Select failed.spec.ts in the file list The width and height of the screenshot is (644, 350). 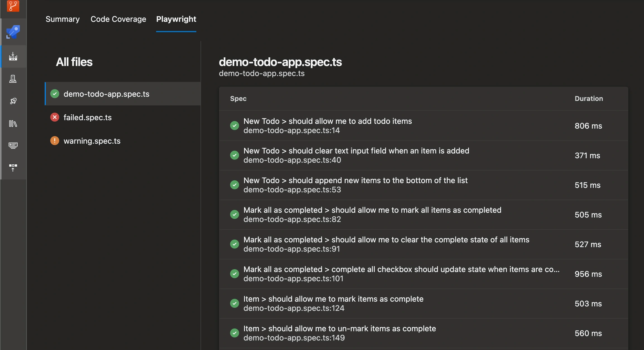[123, 117]
